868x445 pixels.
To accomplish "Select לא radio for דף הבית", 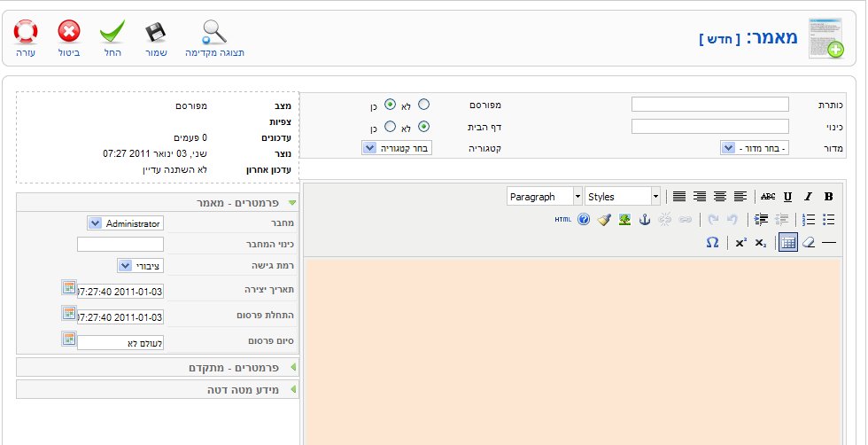I will point(423,127).
